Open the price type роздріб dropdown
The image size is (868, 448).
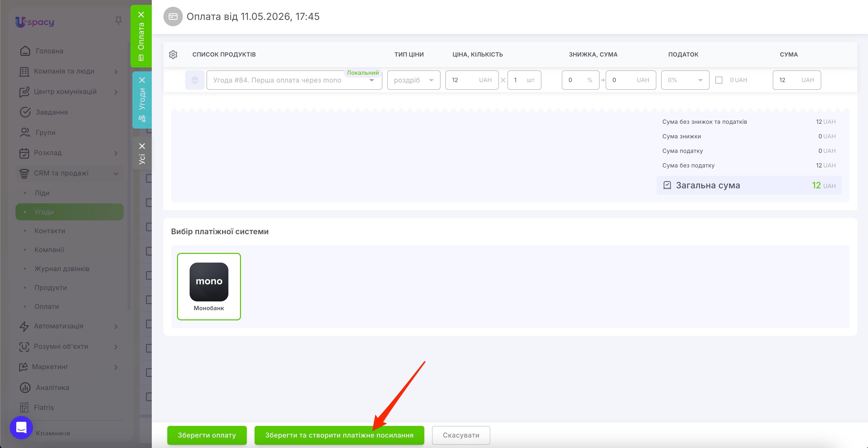(x=414, y=80)
